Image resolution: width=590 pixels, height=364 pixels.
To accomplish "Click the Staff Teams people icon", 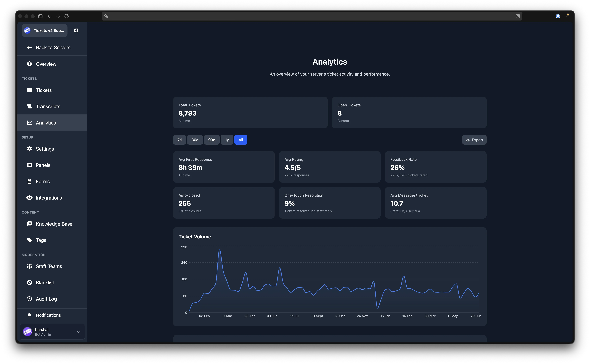I will 29,266.
